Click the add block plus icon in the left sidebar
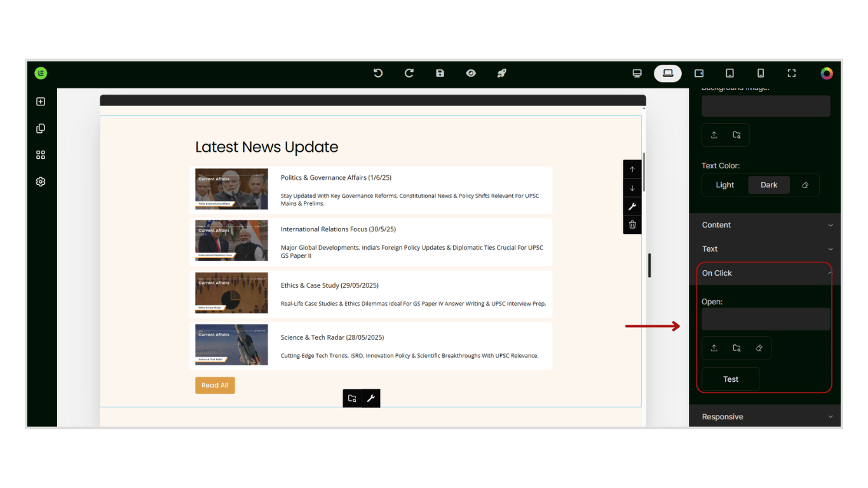 coord(41,102)
